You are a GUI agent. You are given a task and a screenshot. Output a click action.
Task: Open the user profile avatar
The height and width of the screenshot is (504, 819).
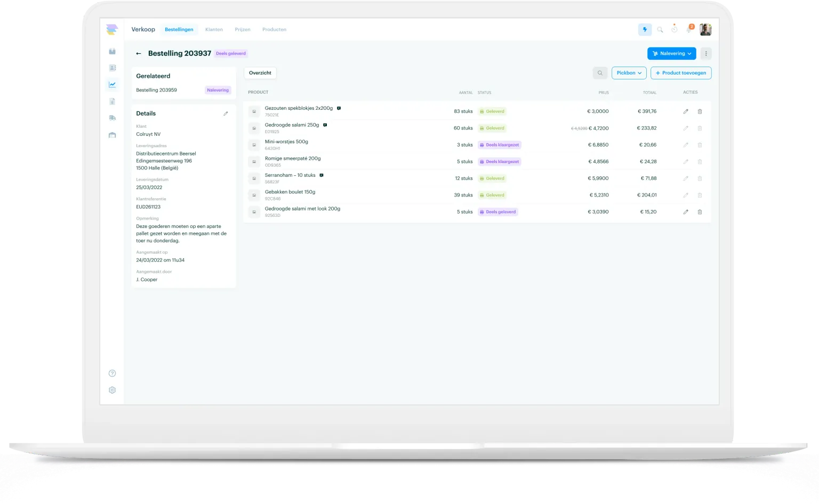pos(705,30)
